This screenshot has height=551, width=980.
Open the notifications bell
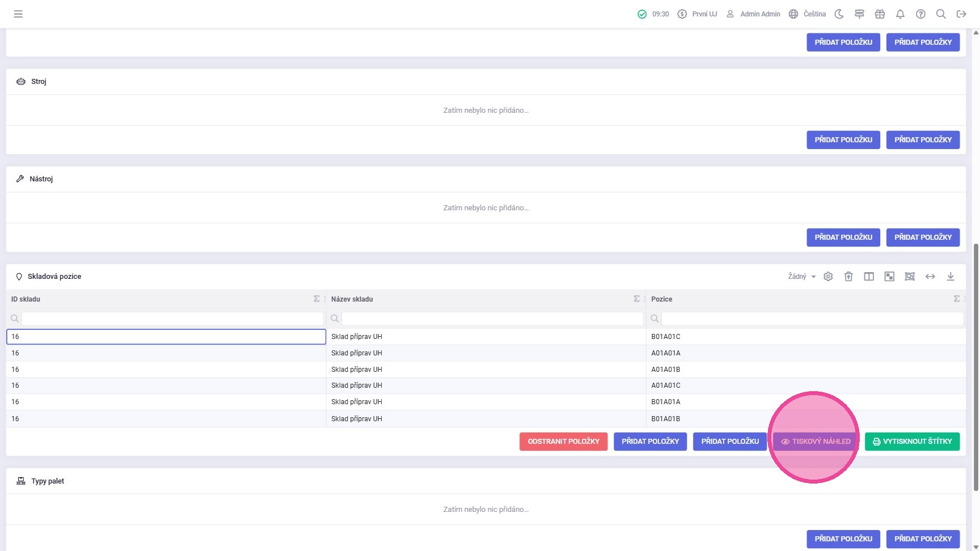click(x=900, y=14)
